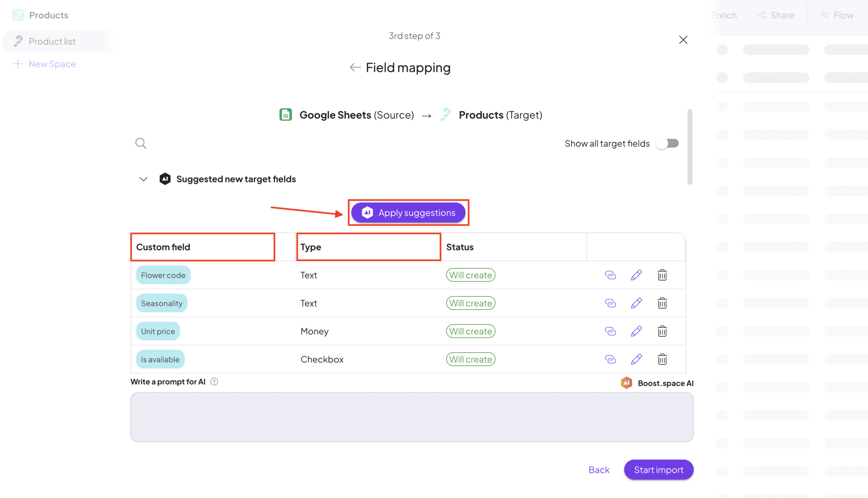Click the Apply suggestions button

coord(408,213)
